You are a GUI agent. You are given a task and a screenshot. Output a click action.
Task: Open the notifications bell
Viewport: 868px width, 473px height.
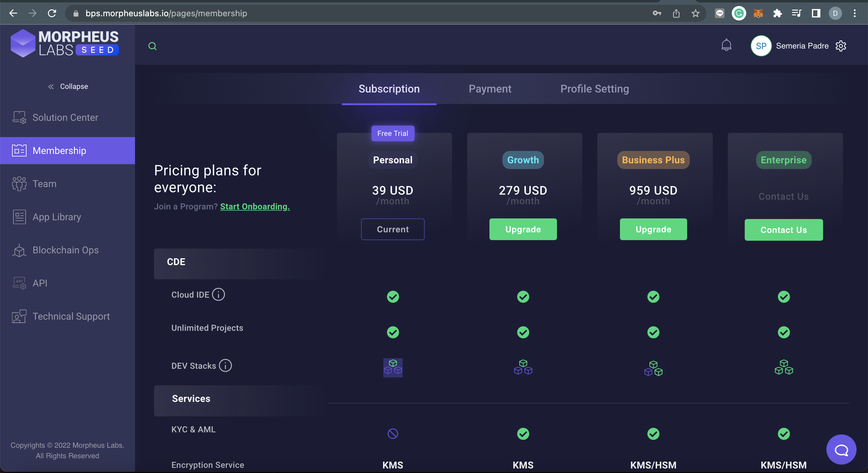(x=726, y=45)
